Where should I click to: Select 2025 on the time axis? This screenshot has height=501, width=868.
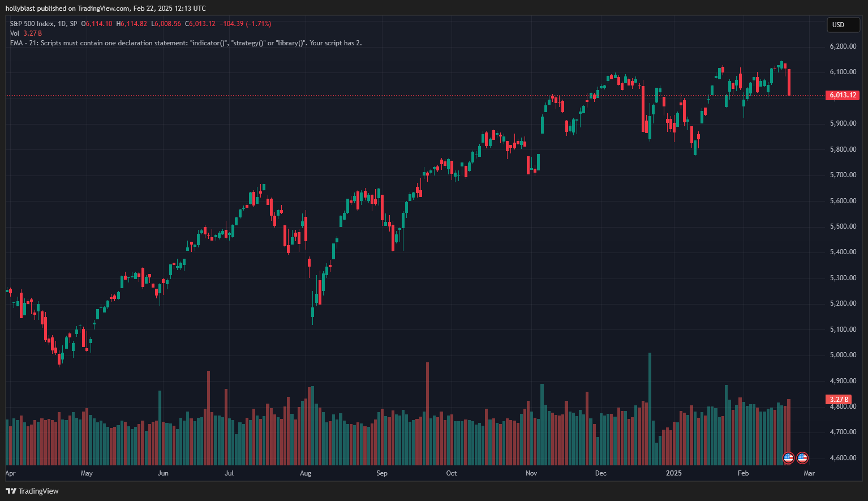[674, 473]
